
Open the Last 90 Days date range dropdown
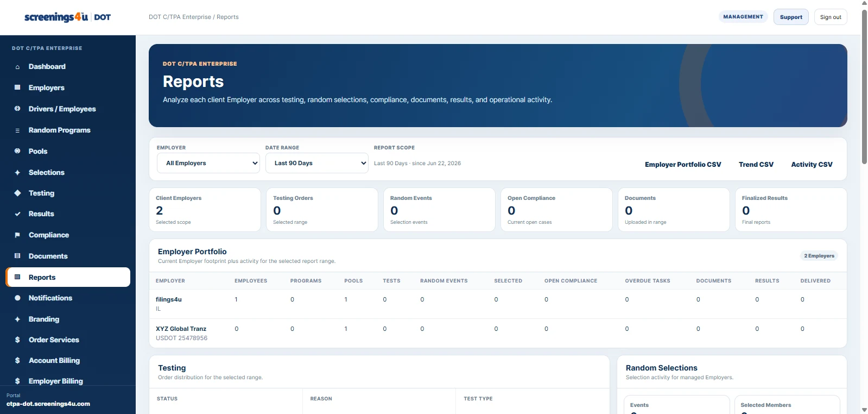(317, 163)
